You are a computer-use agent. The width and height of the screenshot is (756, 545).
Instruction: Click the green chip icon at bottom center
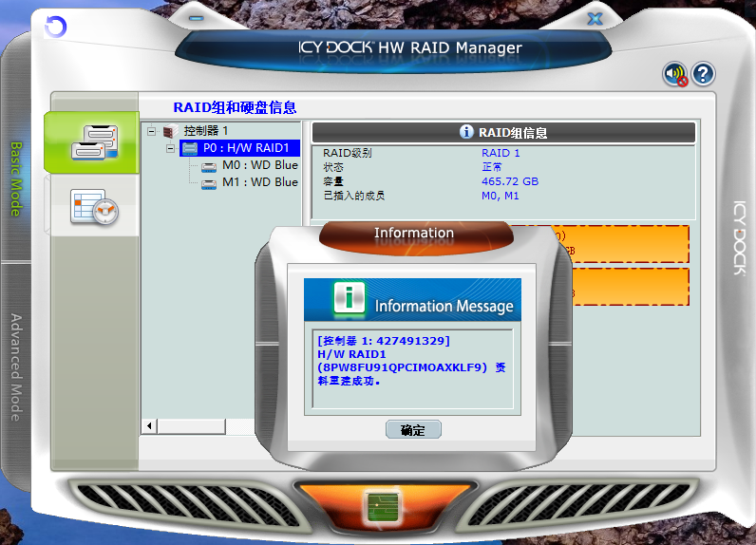click(x=383, y=506)
